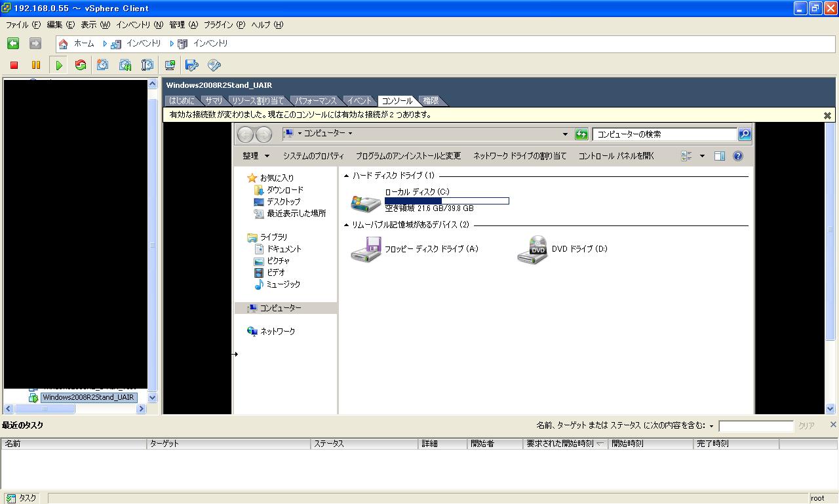Expand the address bar history dropdown
The width and height of the screenshot is (839, 504).
[565, 134]
